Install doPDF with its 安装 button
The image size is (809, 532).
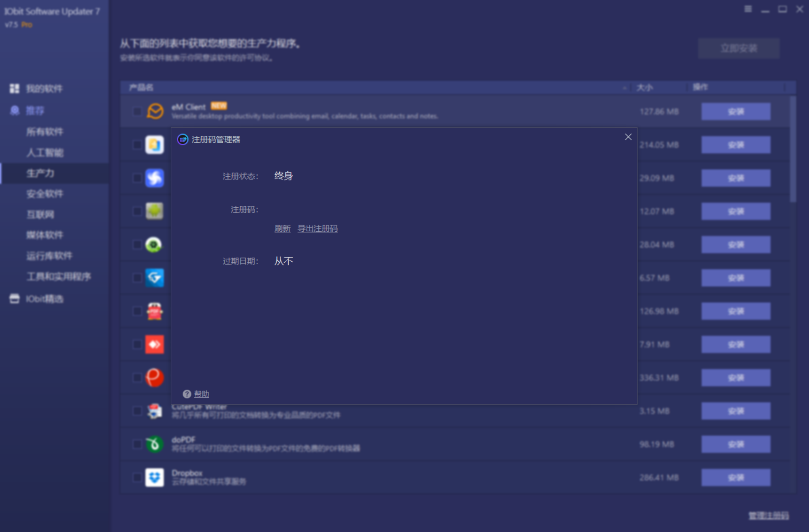(x=736, y=444)
